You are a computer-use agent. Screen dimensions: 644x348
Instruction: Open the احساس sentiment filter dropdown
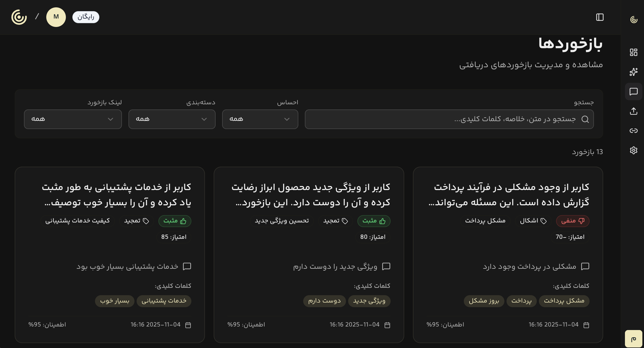260,119
